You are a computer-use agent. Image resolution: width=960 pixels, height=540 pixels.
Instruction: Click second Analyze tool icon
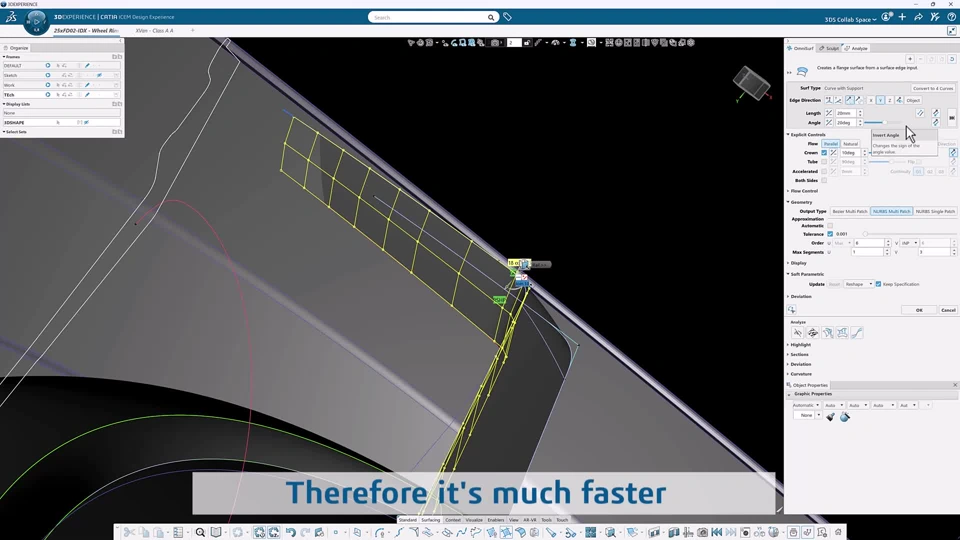(812, 332)
